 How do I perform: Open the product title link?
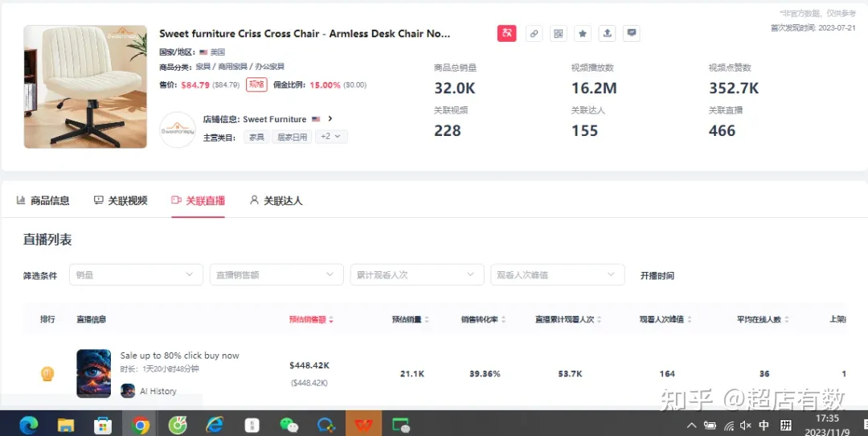pos(305,33)
